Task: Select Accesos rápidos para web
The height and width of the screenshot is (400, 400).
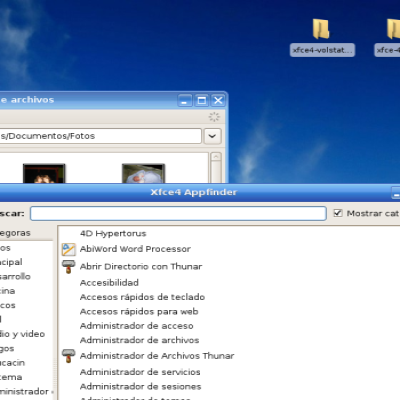Action: 139,312
